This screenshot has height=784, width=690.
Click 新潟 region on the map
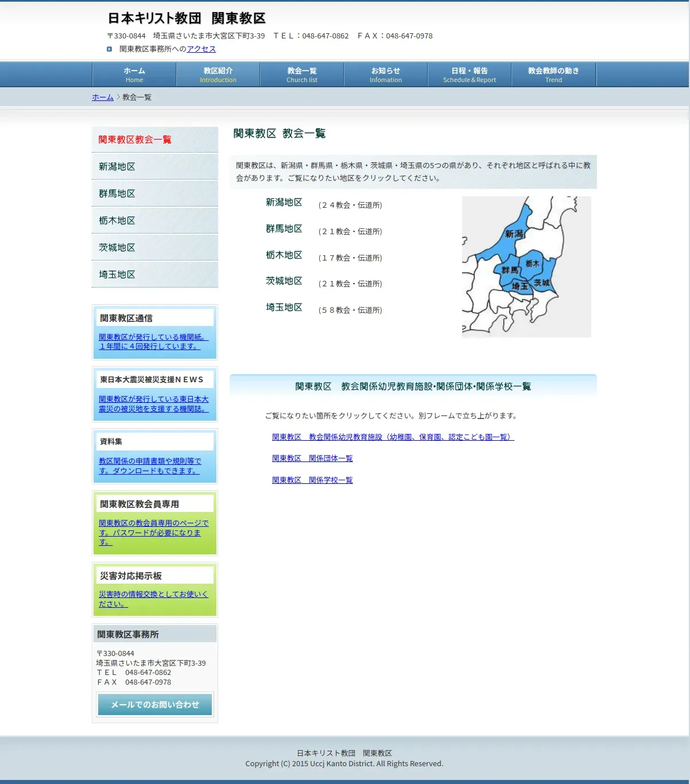513,234
